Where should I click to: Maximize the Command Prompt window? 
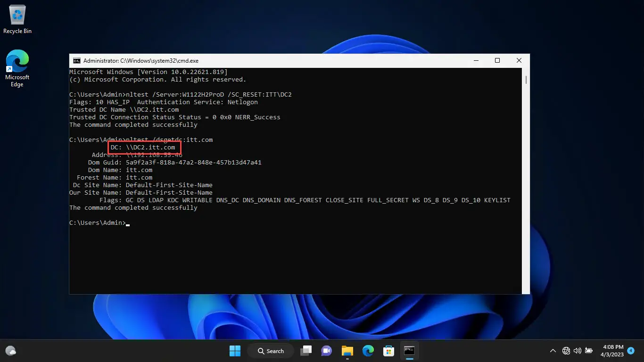(497, 61)
